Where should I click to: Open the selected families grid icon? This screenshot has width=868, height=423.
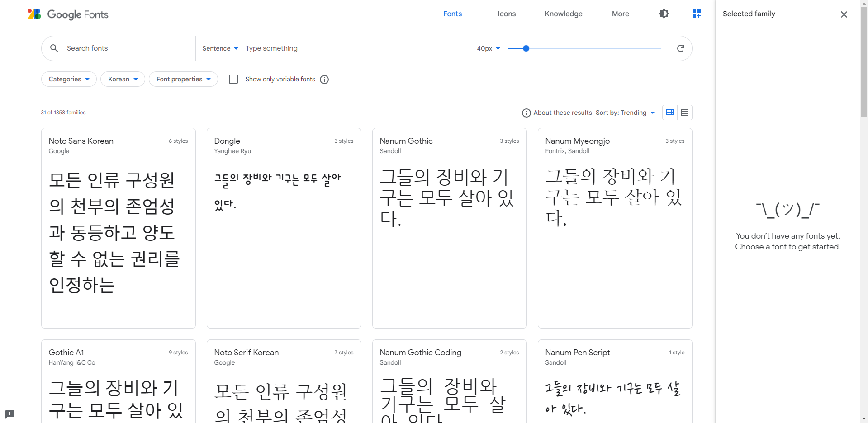click(x=697, y=14)
